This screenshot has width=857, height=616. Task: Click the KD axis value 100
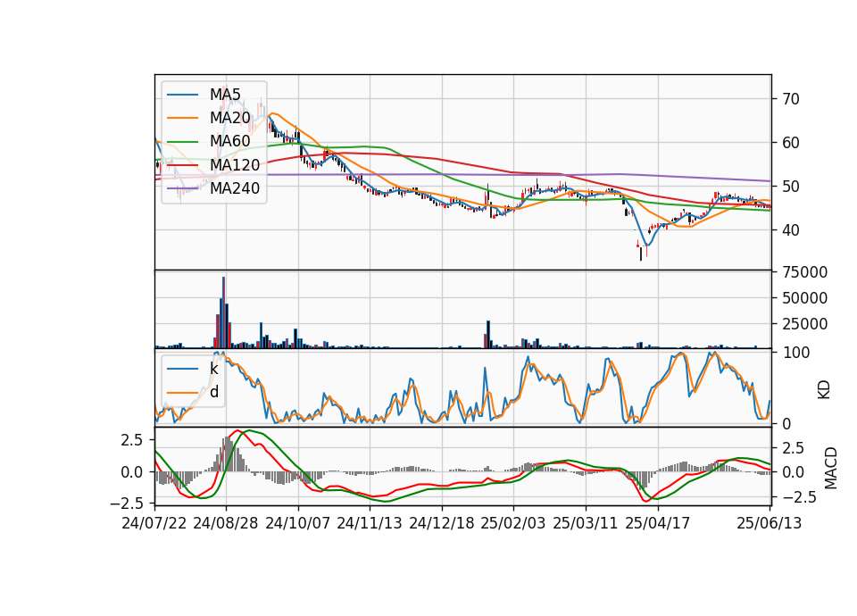click(796, 354)
